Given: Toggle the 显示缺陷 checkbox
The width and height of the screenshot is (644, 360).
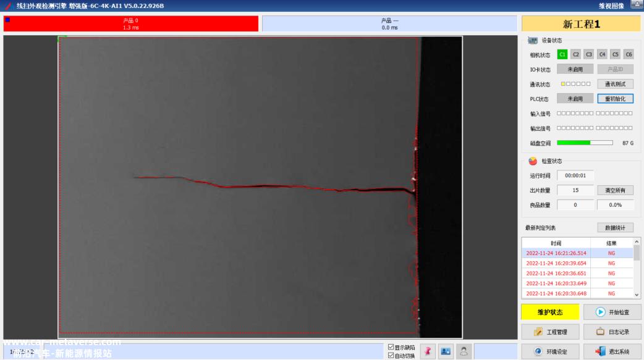Looking at the screenshot, I should (x=391, y=347).
